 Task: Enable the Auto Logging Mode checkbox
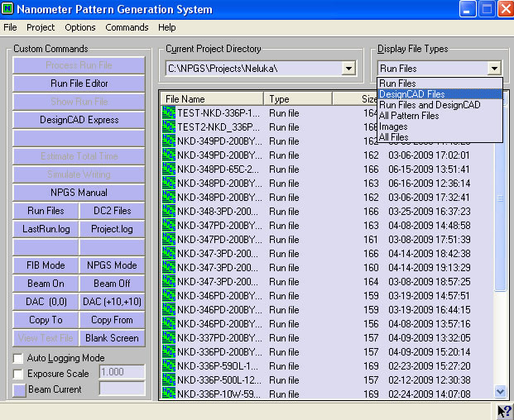18,358
